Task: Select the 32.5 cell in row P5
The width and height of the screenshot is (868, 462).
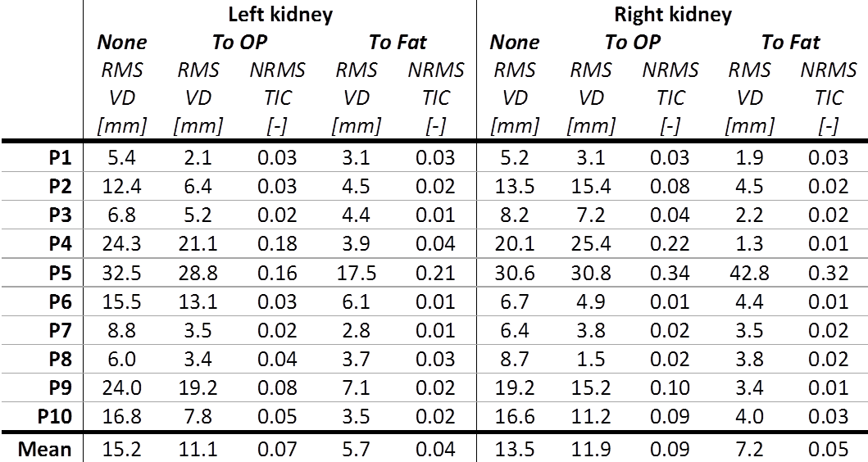Action: click(122, 273)
